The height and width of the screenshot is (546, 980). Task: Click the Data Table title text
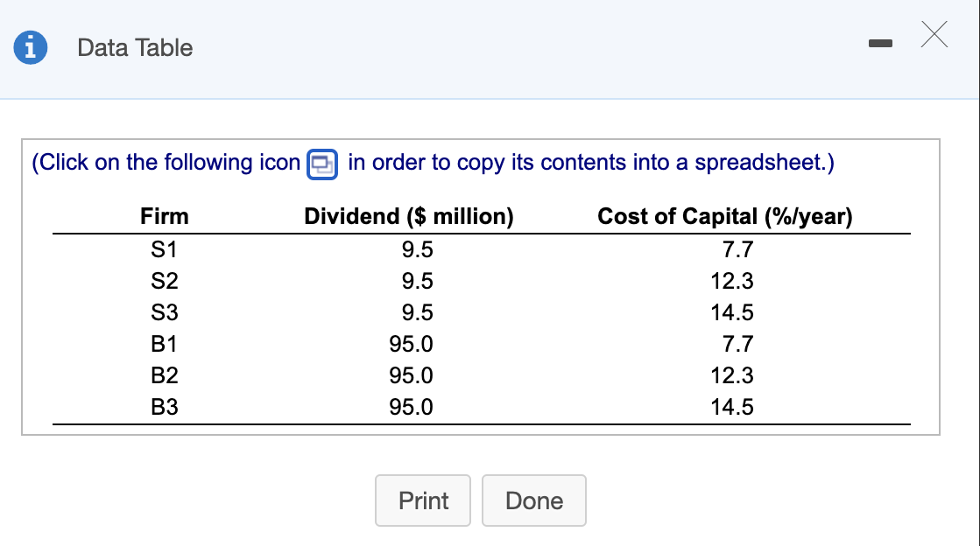134,49
